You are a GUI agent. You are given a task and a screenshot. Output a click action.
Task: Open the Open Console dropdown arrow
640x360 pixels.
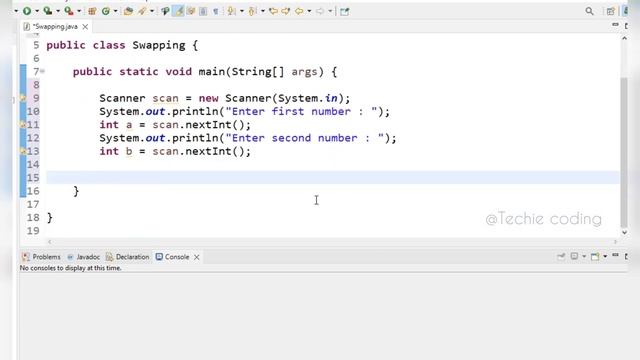pos(605,256)
